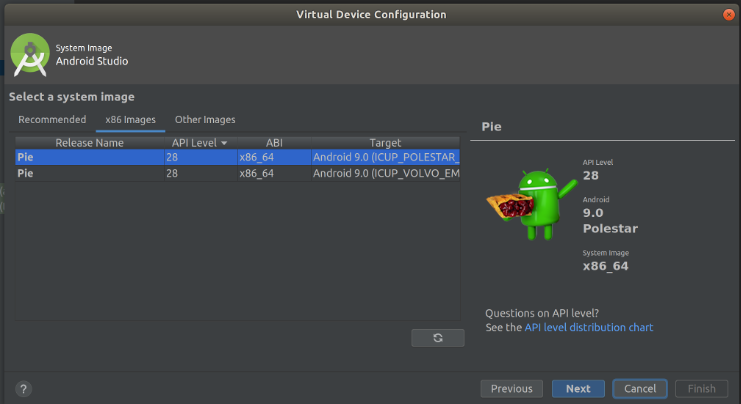Click the Android Pie mascot image

point(532,204)
